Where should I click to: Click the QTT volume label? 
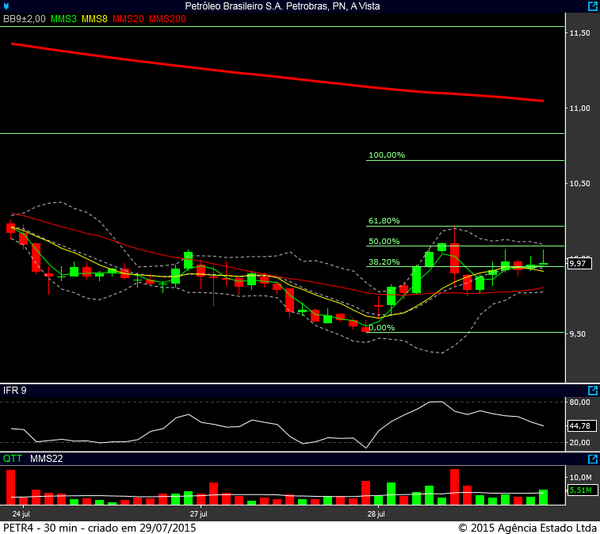click(x=12, y=459)
